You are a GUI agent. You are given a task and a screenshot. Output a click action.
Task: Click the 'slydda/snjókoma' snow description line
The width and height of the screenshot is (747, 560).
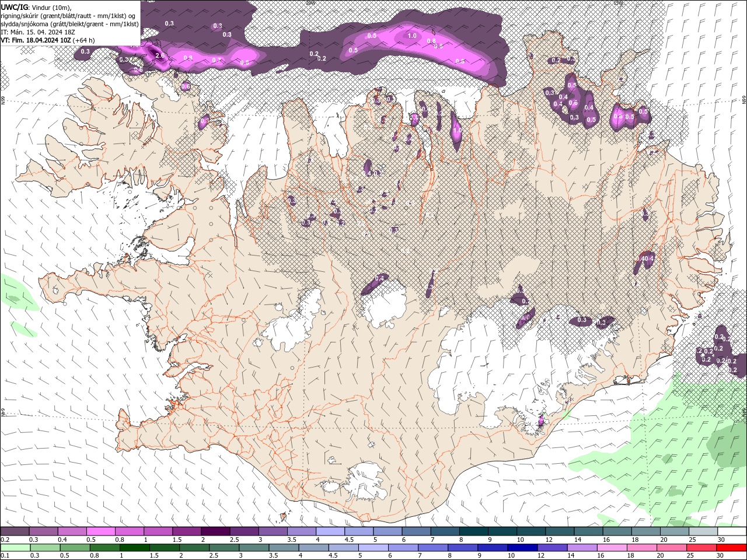70,24
